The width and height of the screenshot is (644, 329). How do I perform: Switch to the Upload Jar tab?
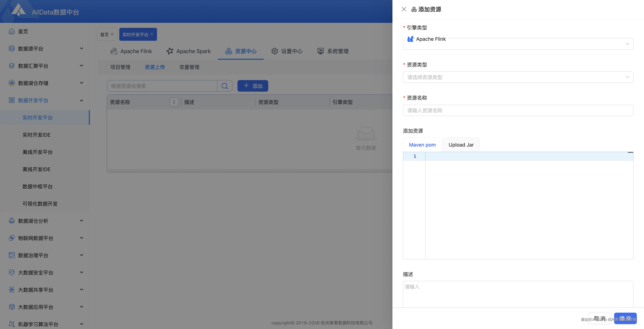tap(461, 145)
